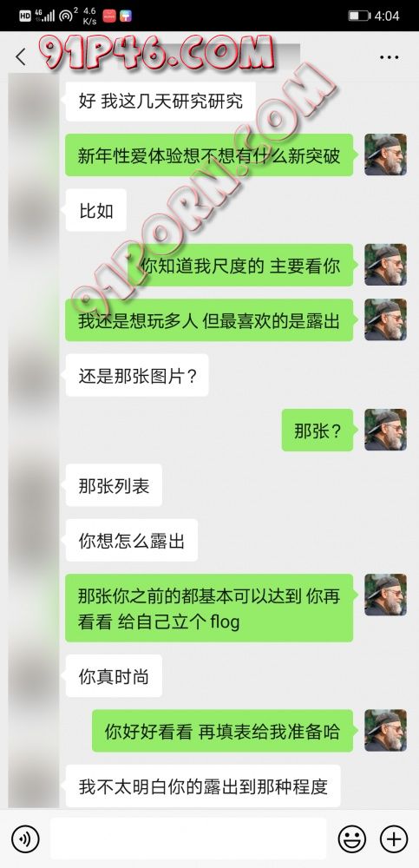Tap the back arrow in chat header

point(21,56)
